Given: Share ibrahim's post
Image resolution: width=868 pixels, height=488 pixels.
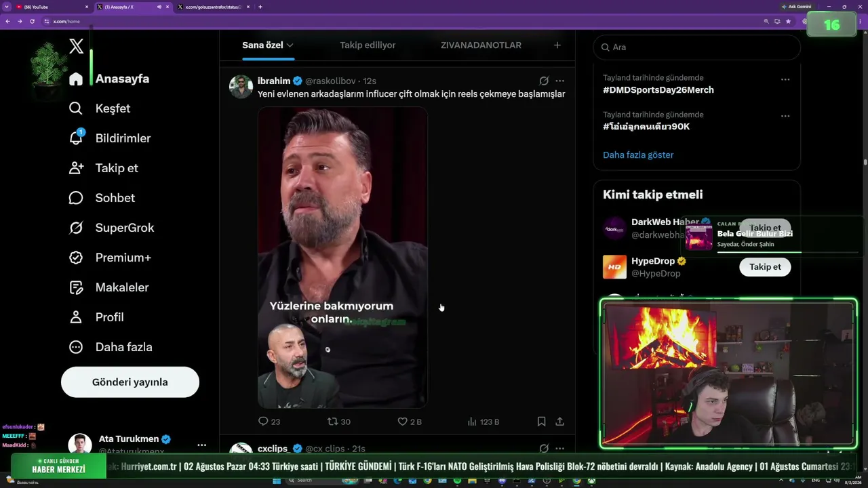Looking at the screenshot, I should (559, 422).
